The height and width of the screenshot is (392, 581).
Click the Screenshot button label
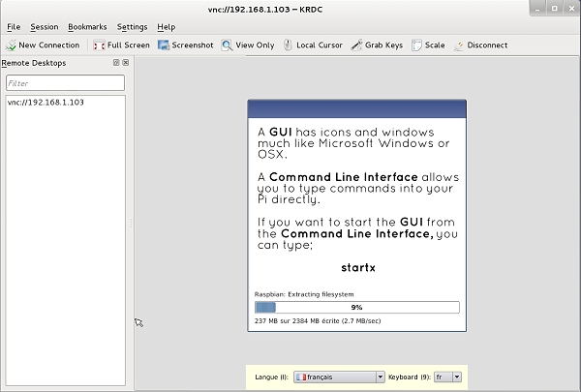click(193, 45)
